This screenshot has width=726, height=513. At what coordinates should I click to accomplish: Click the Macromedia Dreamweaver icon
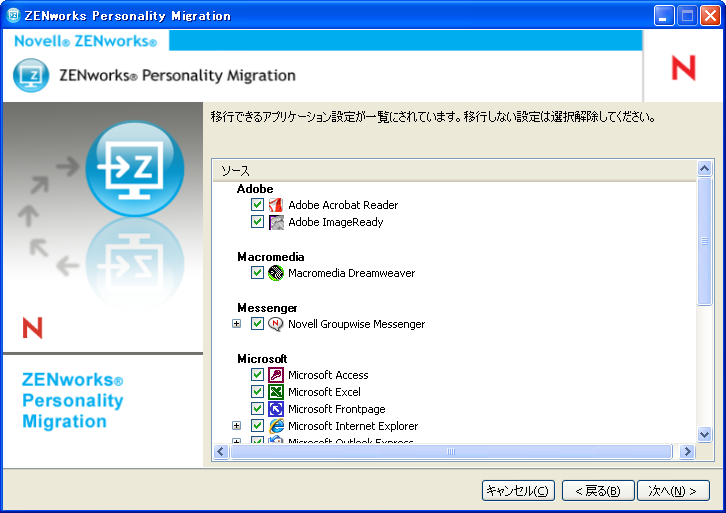[x=276, y=273]
